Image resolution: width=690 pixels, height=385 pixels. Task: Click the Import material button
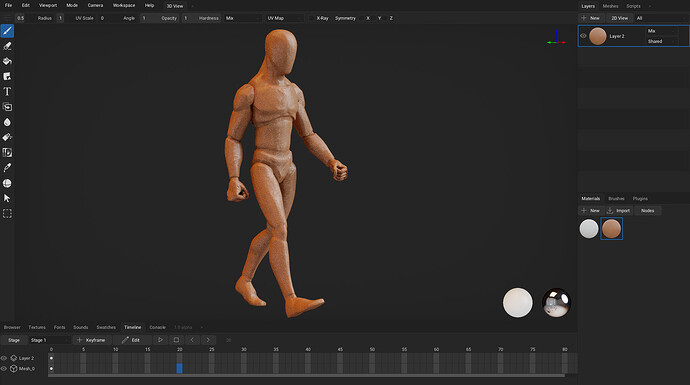point(618,211)
